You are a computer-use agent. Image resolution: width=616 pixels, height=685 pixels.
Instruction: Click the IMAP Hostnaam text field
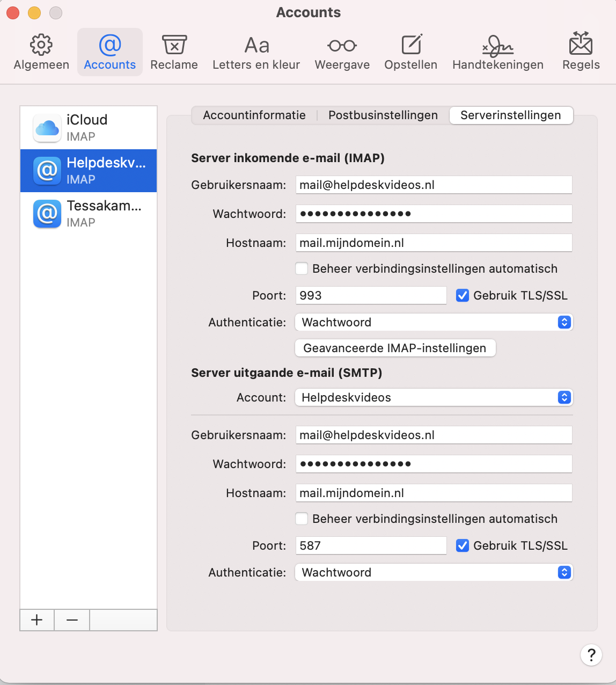[x=434, y=243]
